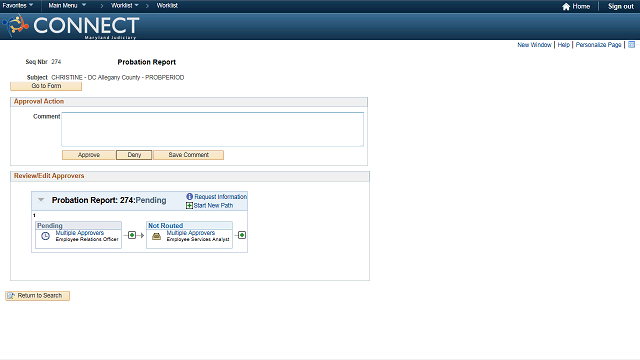Click the Request Information info icon

(189, 196)
